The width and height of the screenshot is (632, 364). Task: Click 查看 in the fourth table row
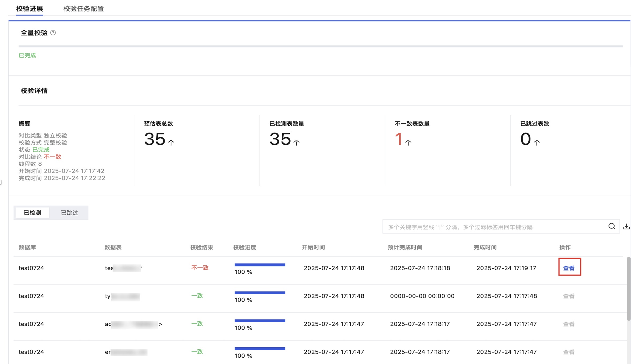click(568, 352)
